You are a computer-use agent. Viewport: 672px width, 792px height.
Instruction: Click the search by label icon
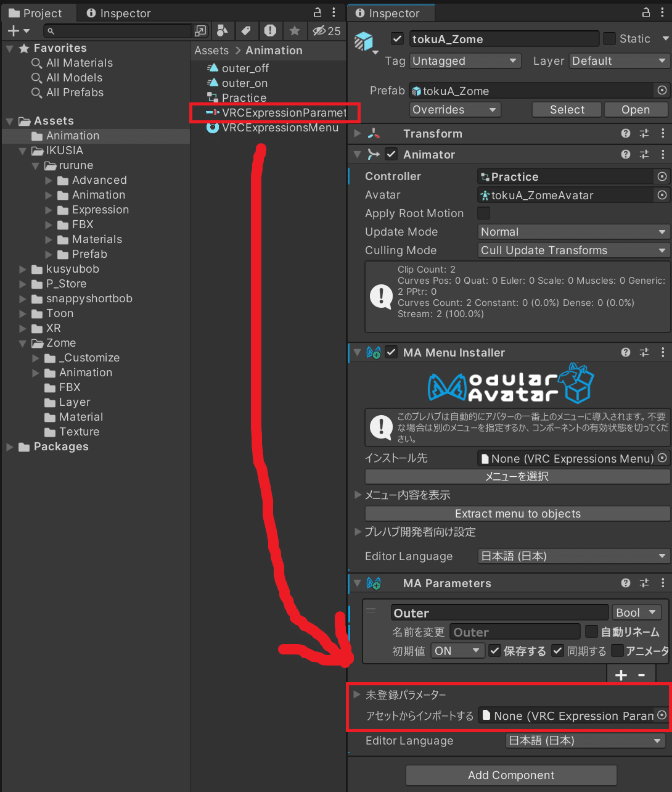click(x=245, y=31)
